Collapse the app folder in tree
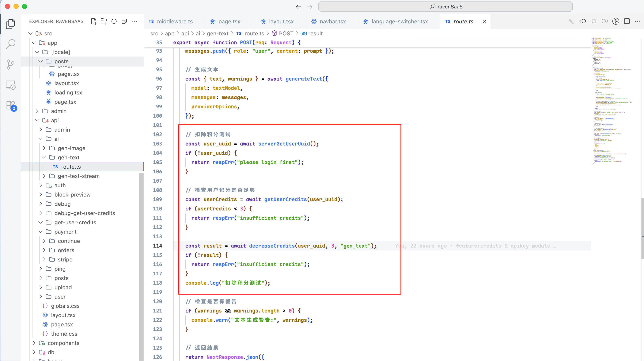 click(34, 43)
